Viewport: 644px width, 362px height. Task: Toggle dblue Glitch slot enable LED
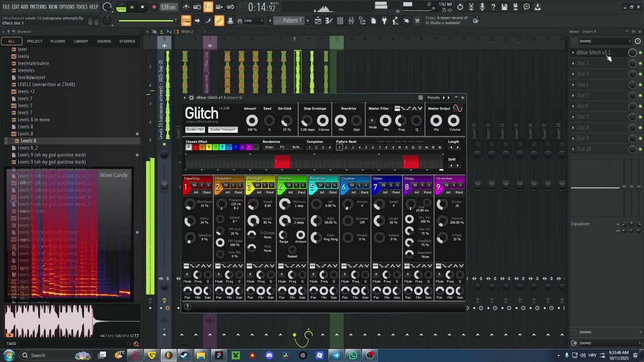click(x=640, y=52)
